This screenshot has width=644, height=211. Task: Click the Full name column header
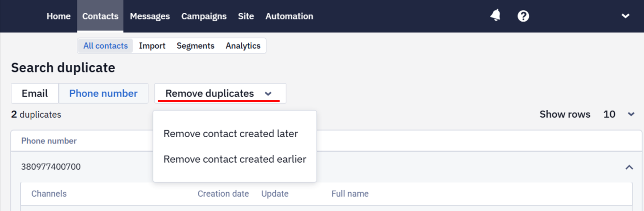[x=350, y=194]
